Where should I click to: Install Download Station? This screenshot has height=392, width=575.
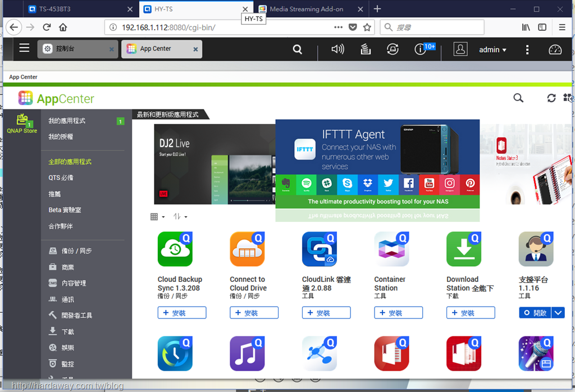click(471, 313)
